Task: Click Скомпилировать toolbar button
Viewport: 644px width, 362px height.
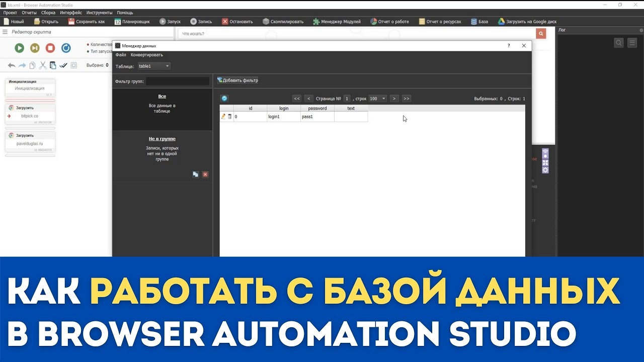Action: coord(283,22)
